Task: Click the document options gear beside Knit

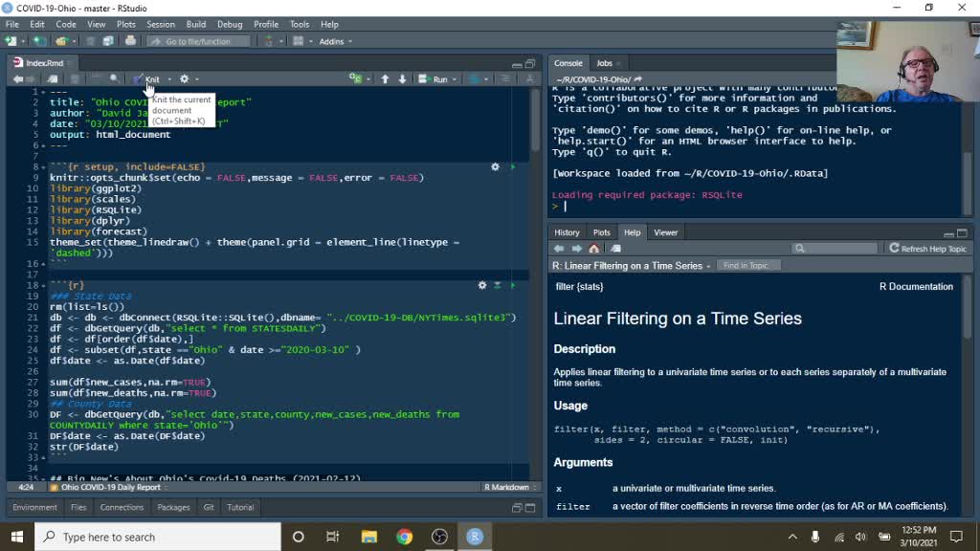Action: pyautogui.click(x=185, y=79)
